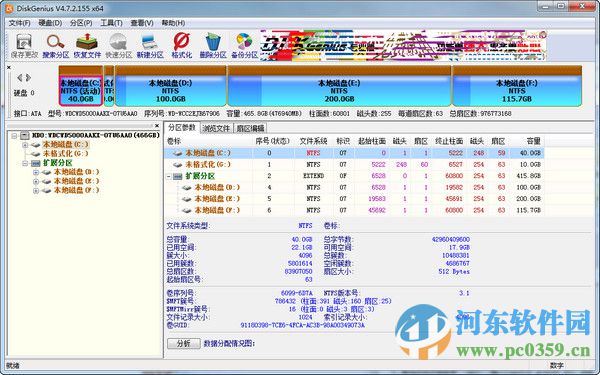The width and height of the screenshot is (600, 375).
Task: Click the unformatted G: drive icon in tree
Action: coord(36,154)
